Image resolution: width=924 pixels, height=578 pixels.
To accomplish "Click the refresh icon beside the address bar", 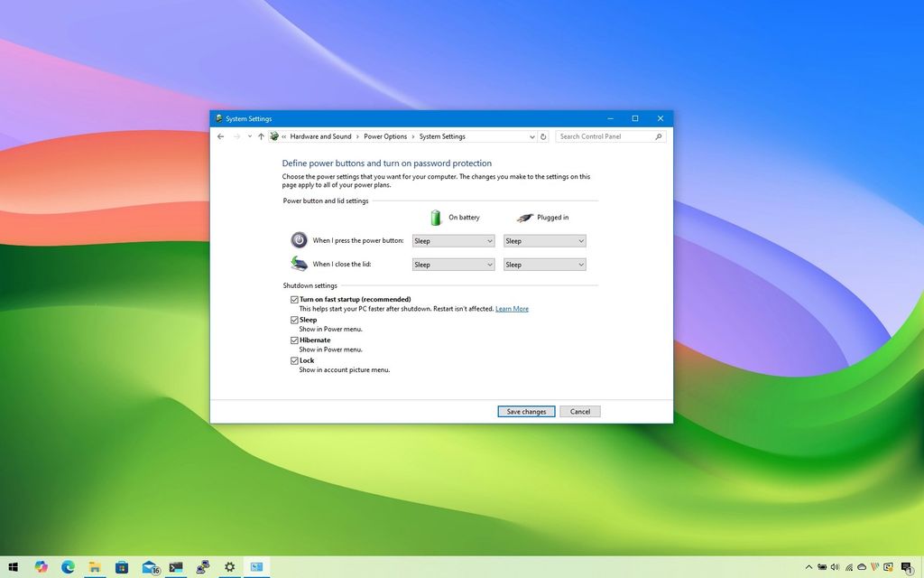I will 543,136.
